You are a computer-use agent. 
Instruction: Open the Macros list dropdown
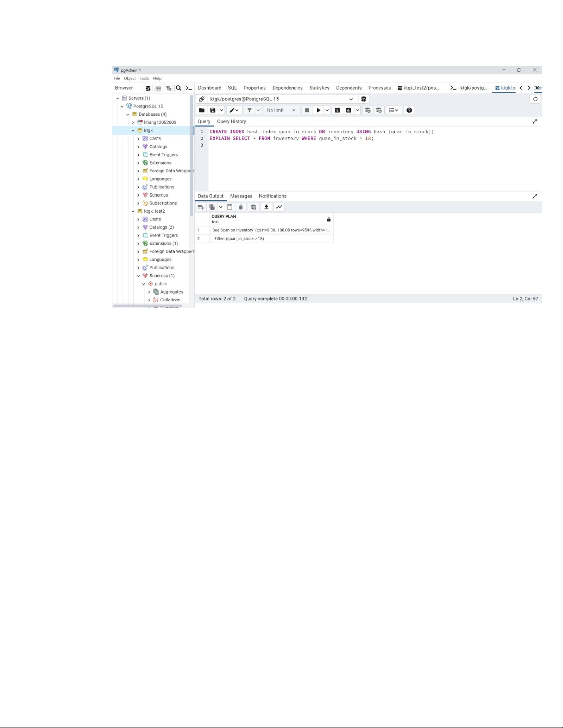(393, 110)
